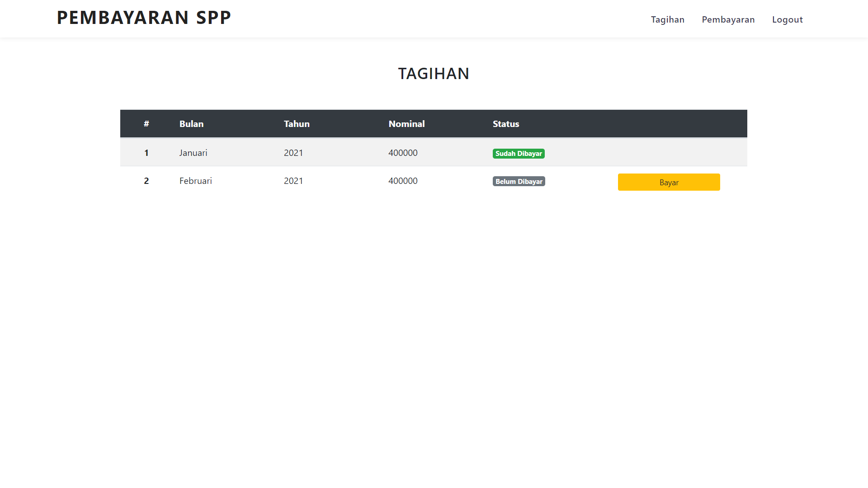The image size is (868, 488).
Task: Click the year 2021 in row one
Action: tap(293, 153)
